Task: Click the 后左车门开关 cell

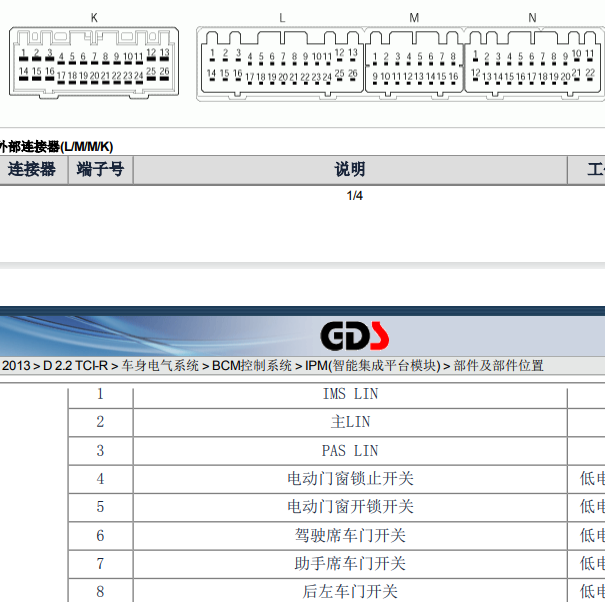Action: 350,591
